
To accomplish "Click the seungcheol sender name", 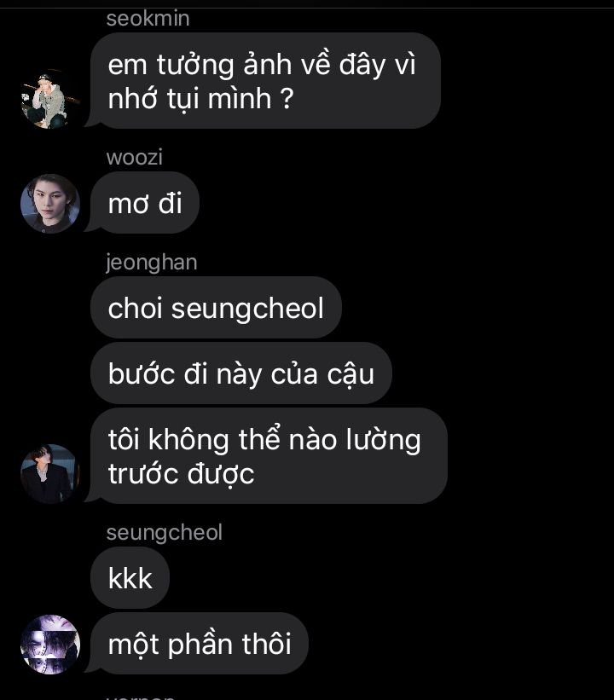I will 165,533.
